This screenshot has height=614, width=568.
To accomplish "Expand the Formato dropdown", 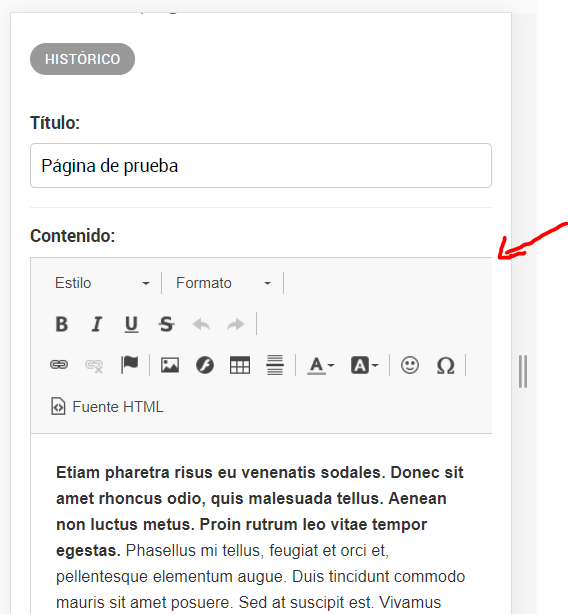I will (x=223, y=283).
